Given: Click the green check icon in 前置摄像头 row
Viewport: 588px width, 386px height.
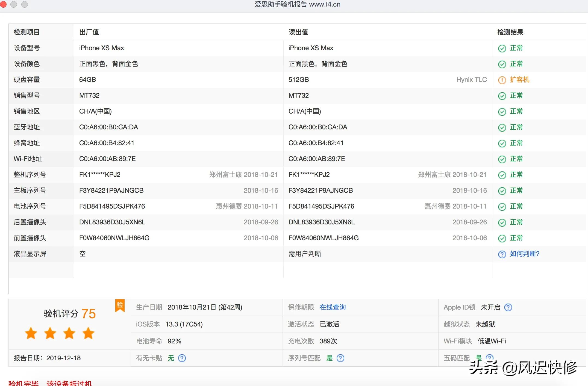Looking at the screenshot, I should pos(502,239).
